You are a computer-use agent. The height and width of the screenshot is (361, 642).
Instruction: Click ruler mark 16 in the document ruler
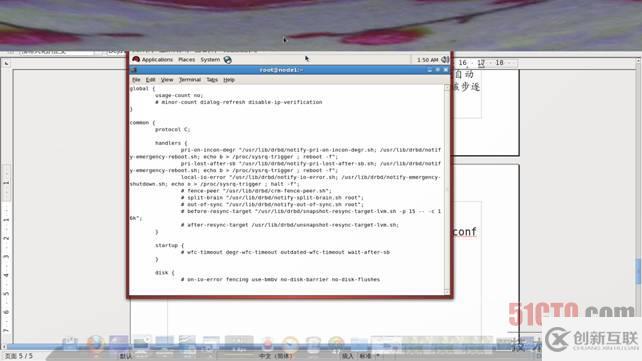[462, 63]
